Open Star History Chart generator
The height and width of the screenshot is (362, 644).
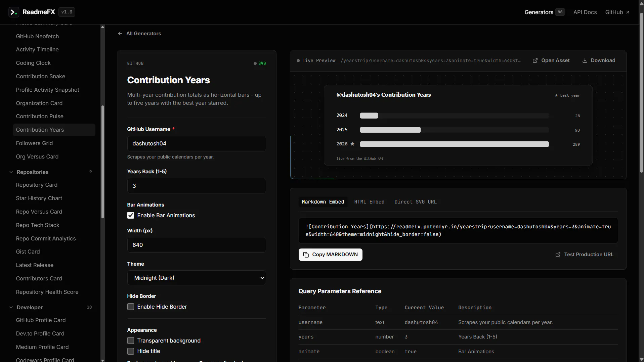(39, 198)
